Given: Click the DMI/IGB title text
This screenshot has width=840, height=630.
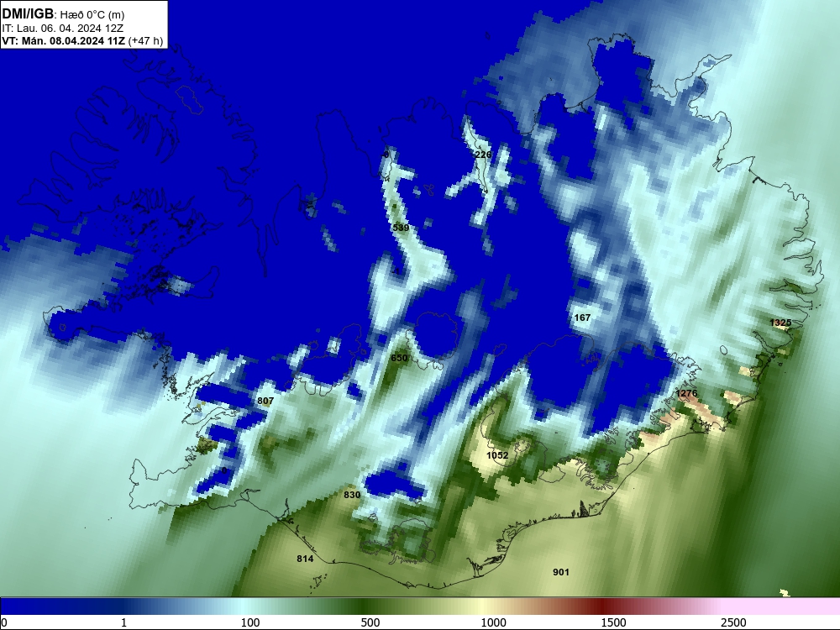Looking at the screenshot, I should pos(28,13).
